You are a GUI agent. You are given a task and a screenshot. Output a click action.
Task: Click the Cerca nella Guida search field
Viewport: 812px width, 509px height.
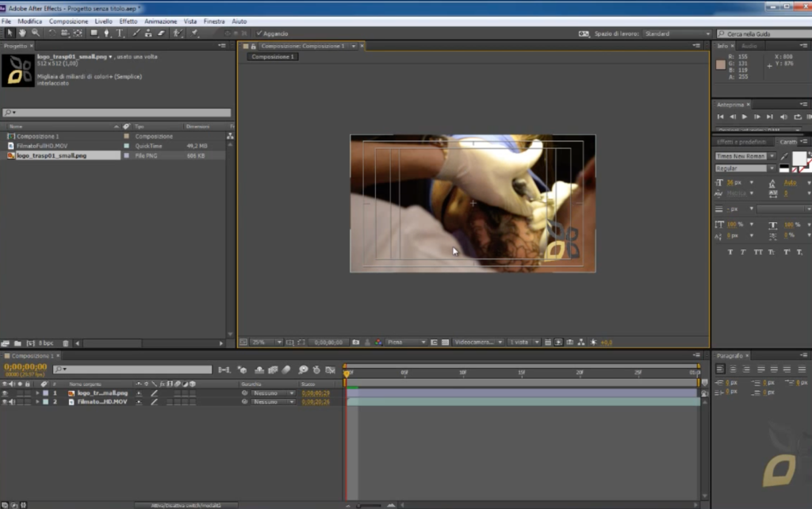click(765, 33)
